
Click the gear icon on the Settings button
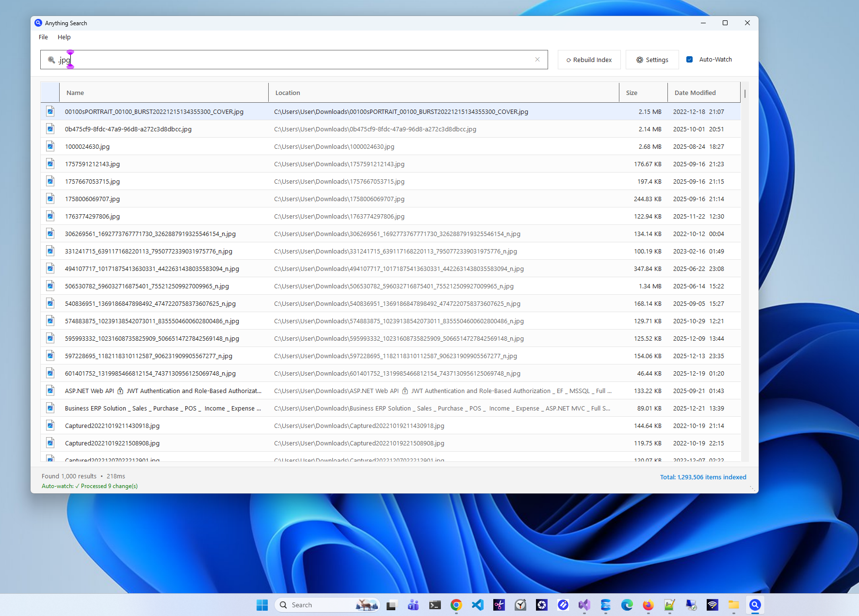point(639,60)
